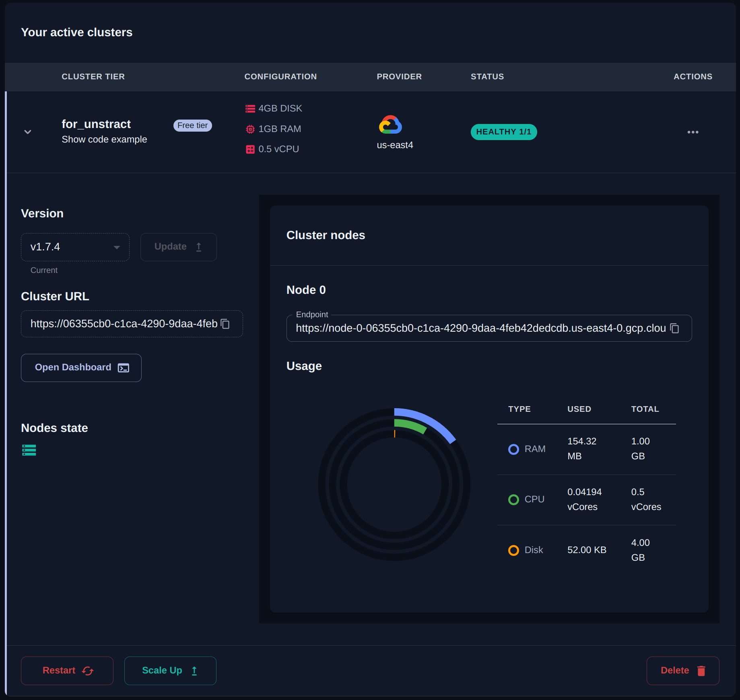Click the for_unstract cluster name

pos(96,124)
